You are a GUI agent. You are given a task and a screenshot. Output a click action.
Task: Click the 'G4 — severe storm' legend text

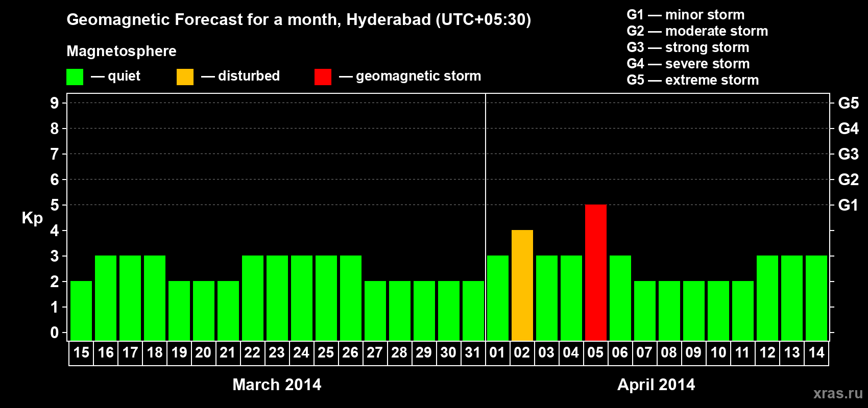point(688,64)
